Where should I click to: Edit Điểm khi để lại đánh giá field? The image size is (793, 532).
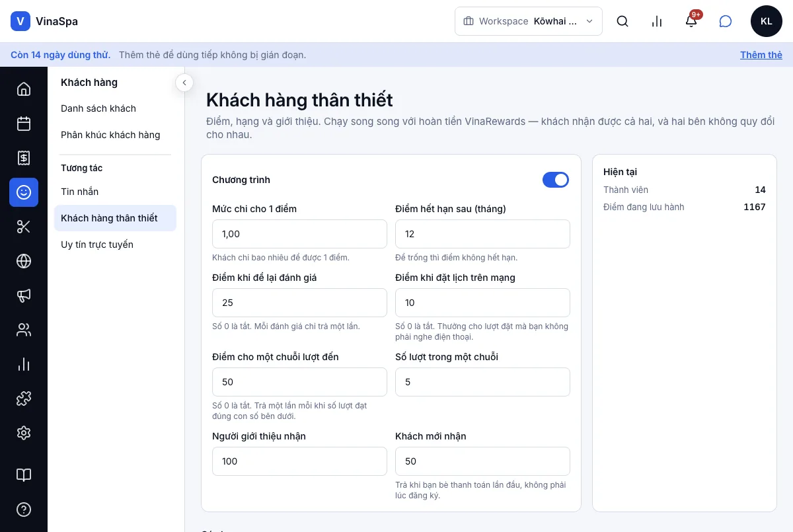(299, 303)
